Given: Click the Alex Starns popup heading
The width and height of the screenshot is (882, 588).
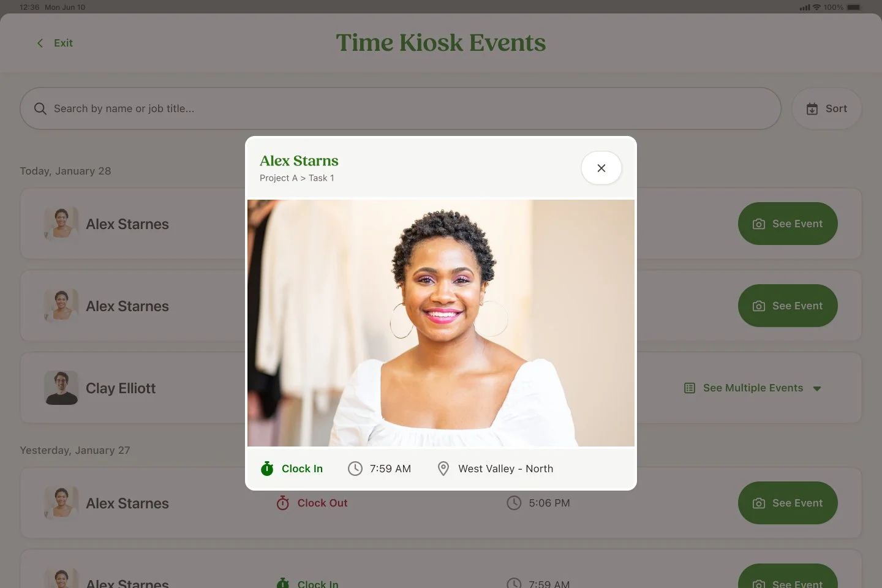Looking at the screenshot, I should click(x=299, y=160).
